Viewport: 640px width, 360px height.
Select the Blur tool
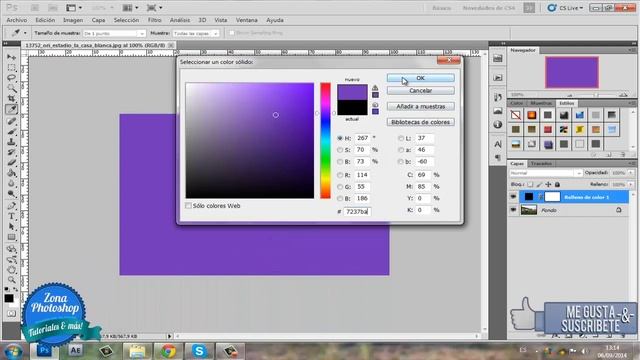(11, 184)
